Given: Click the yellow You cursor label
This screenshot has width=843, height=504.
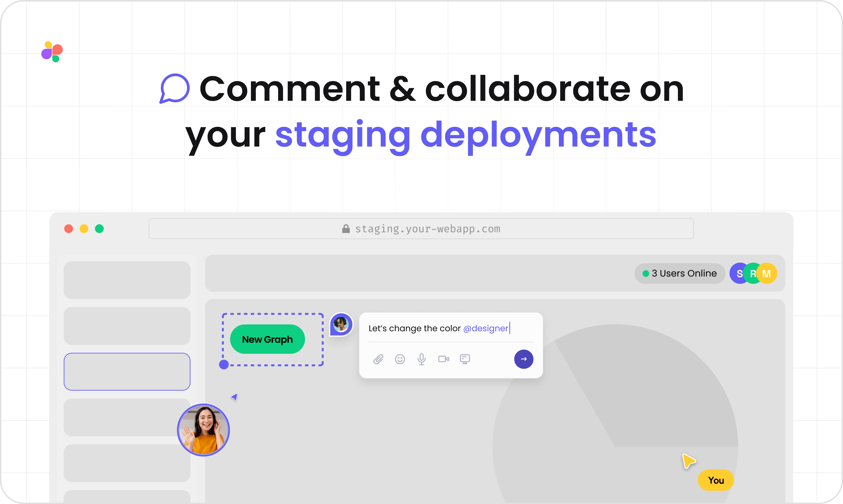Looking at the screenshot, I should 716,480.
